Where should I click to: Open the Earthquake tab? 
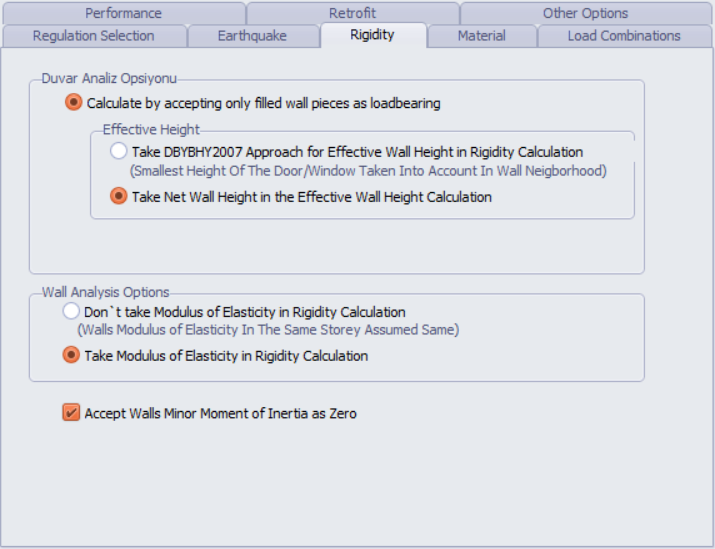(252, 36)
